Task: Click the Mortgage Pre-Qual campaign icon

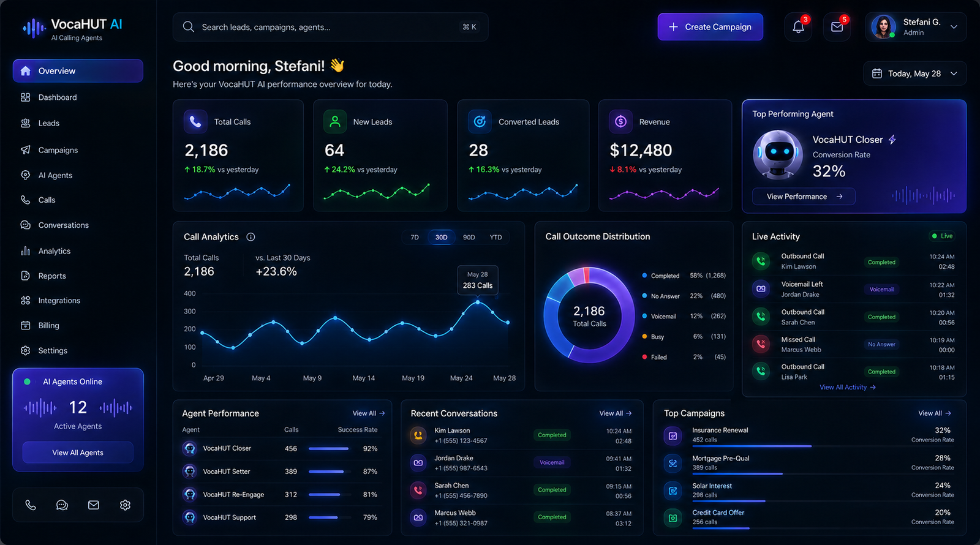Action: [x=673, y=464]
